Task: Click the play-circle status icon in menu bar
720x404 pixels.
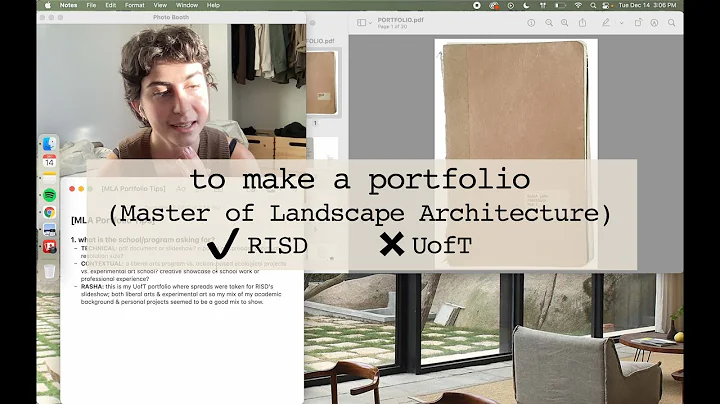Action: point(511,5)
